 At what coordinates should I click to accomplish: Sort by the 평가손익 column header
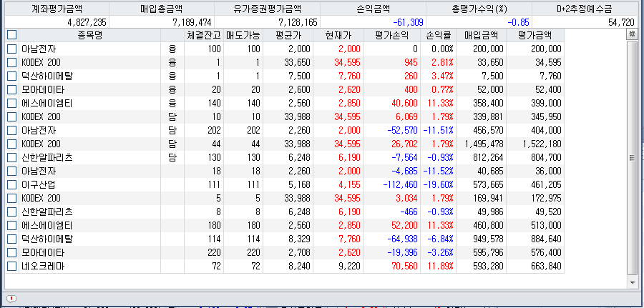(x=391, y=35)
